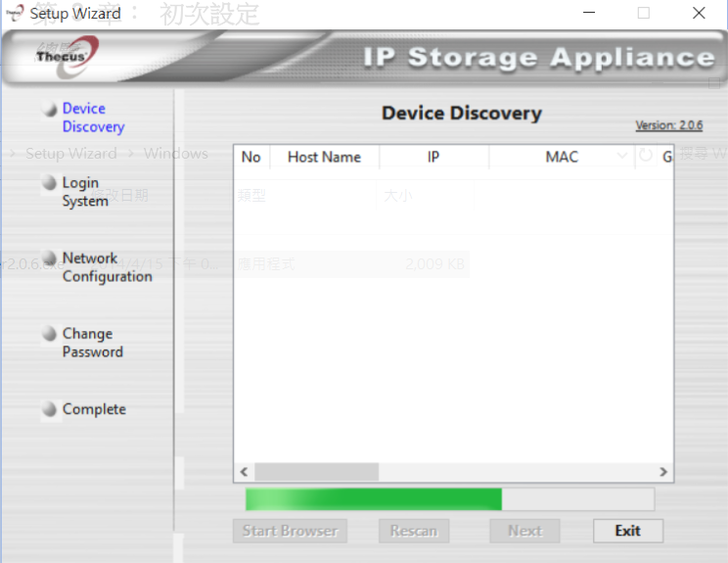Go to Network Configuration step
728x563 pixels.
(x=107, y=267)
